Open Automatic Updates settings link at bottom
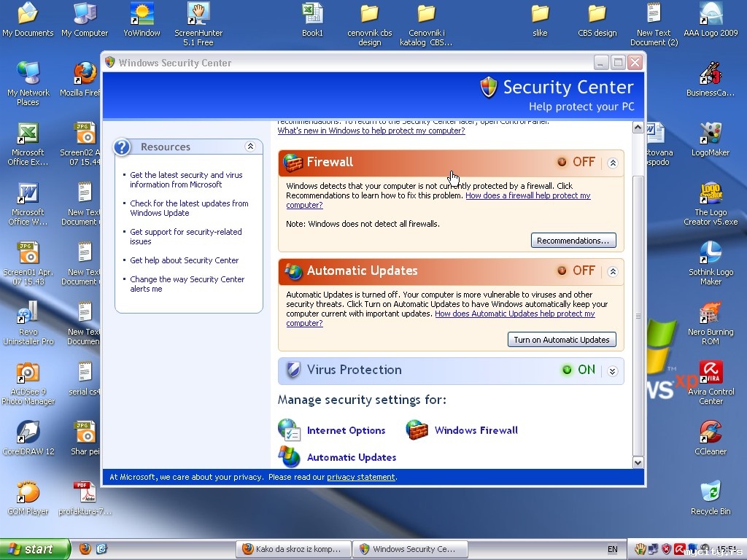 pos(352,458)
